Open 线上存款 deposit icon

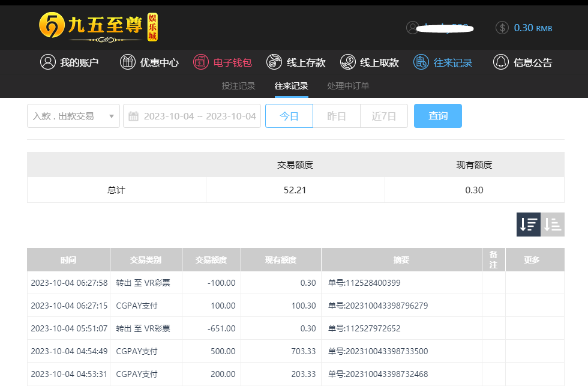[274, 62]
